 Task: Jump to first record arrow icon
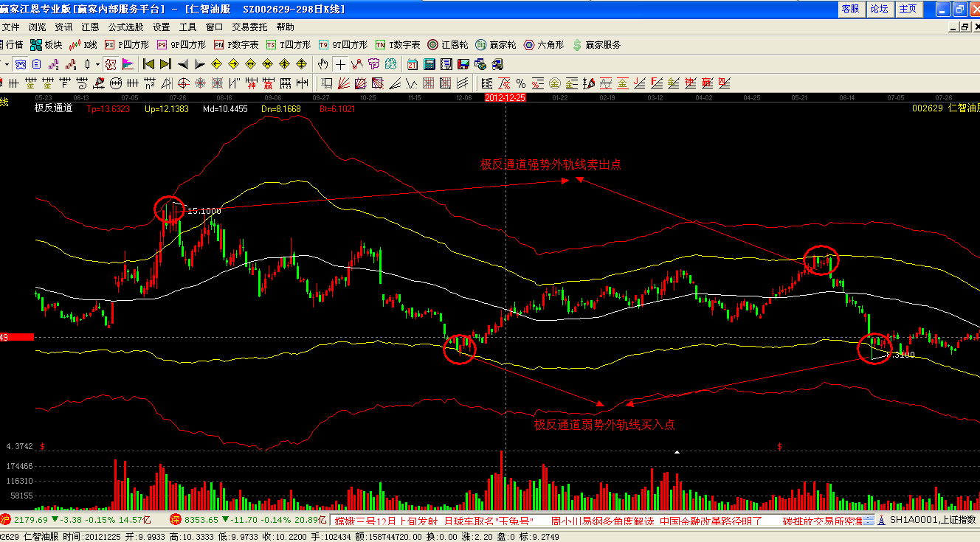148,64
